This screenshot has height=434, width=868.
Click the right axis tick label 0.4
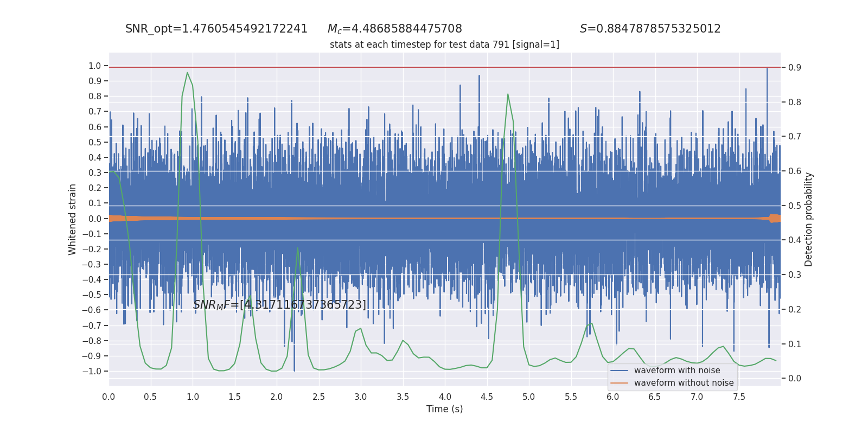tap(795, 240)
